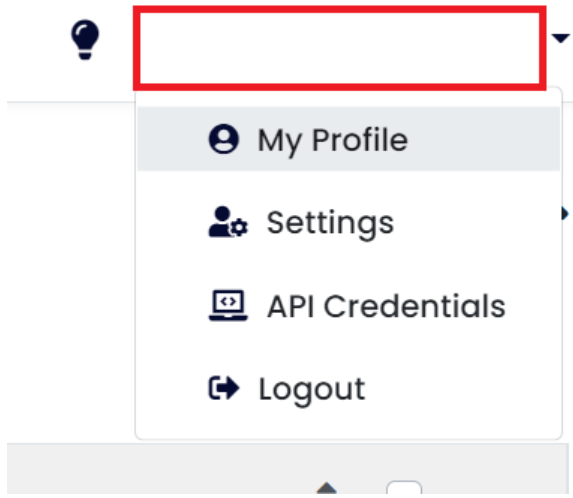
Task: Choose Settings from the user menu
Action: pyautogui.click(x=349, y=222)
